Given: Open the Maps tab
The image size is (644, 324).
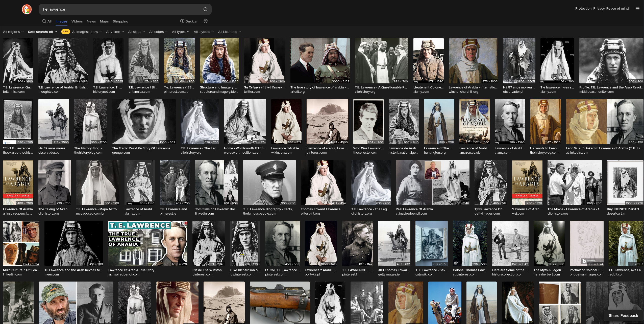Looking at the screenshot, I should [x=104, y=21].
